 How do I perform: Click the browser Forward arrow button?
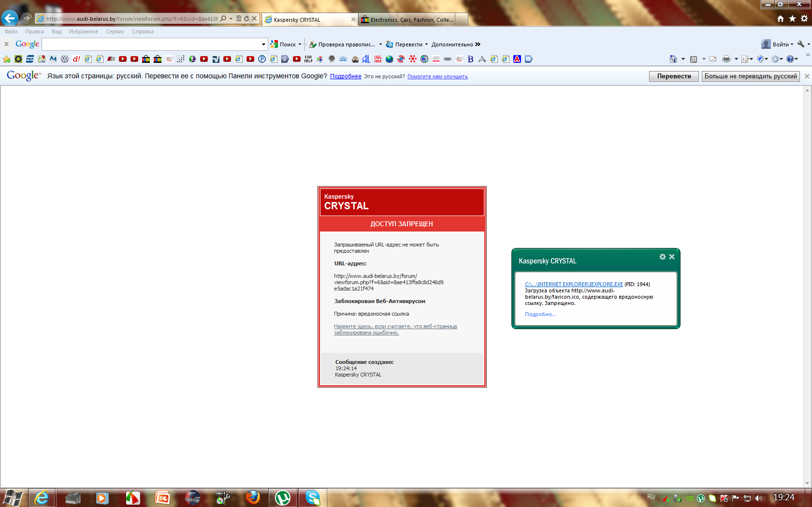27,18
